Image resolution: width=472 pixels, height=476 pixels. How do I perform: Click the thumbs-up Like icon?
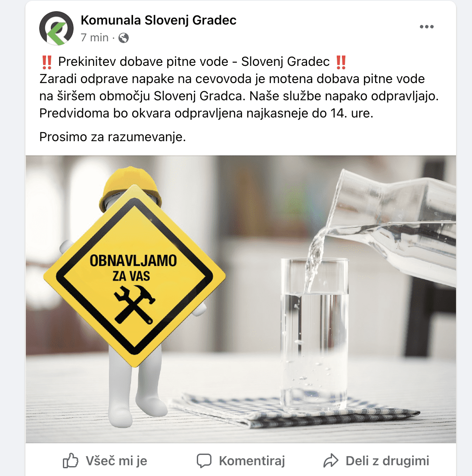click(x=71, y=461)
